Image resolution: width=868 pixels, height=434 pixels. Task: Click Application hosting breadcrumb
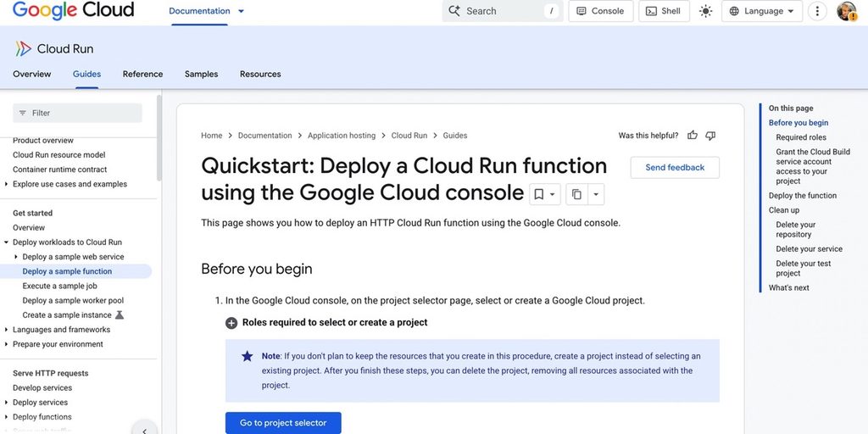coord(342,136)
